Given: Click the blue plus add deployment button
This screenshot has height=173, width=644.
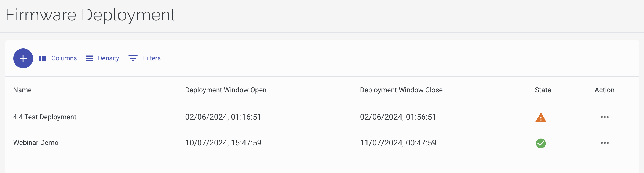Looking at the screenshot, I should click(x=23, y=58).
